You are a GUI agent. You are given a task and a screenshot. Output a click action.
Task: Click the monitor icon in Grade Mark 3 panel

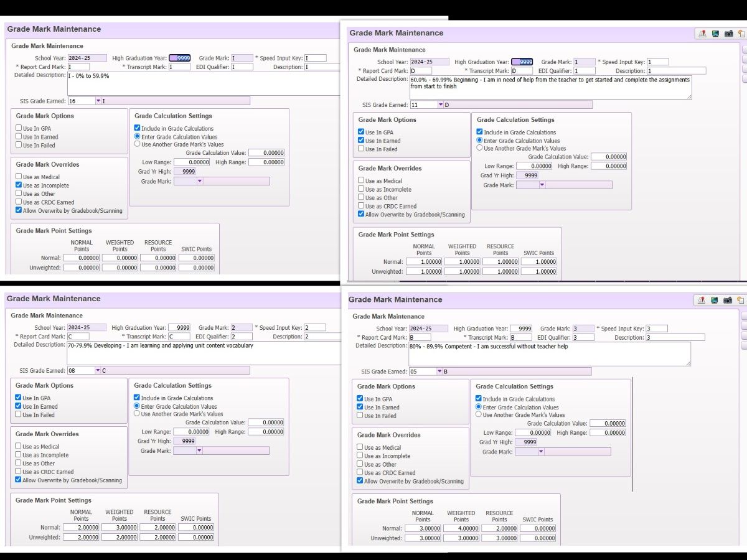coord(715,300)
